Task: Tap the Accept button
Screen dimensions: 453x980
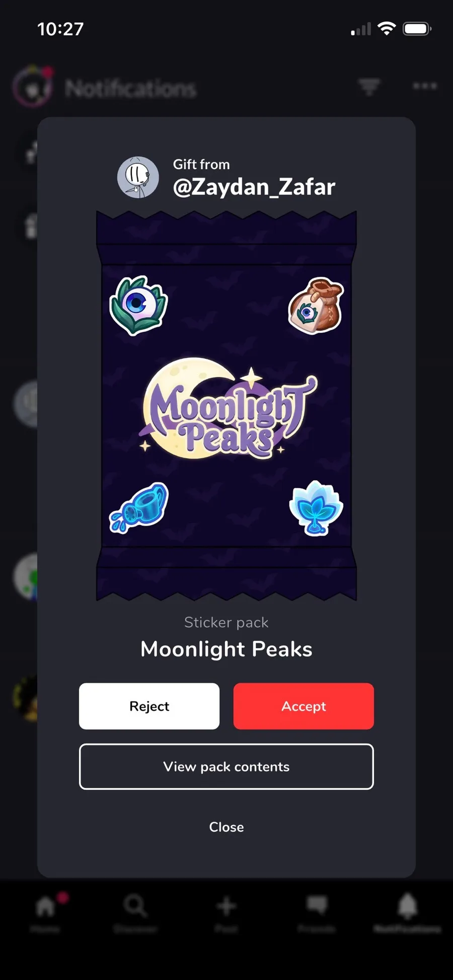Action: tap(304, 706)
